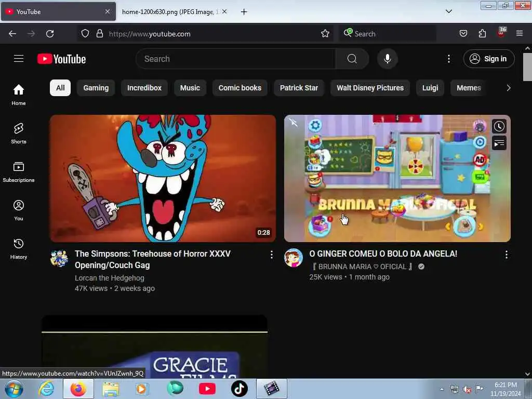Play the Brunna Maria Oficial video thumbnail
This screenshot has height=399, width=532.
tap(397, 178)
